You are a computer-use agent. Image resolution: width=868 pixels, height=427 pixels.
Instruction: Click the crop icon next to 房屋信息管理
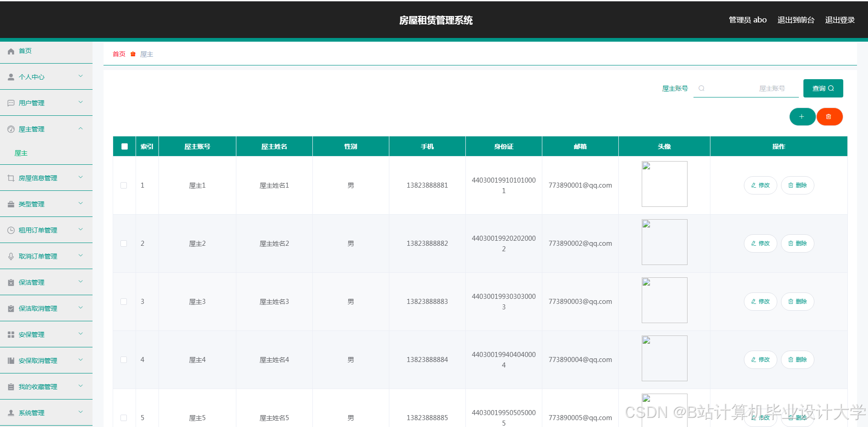tap(11, 178)
